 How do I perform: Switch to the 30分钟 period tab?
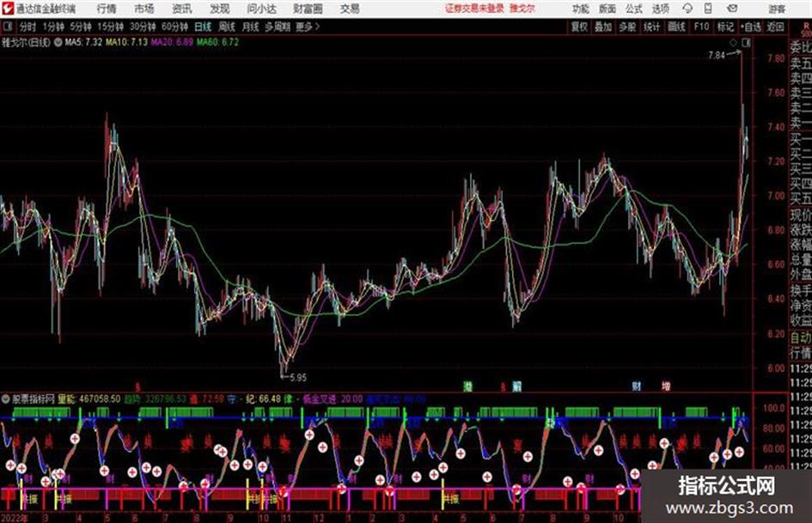coord(143,27)
